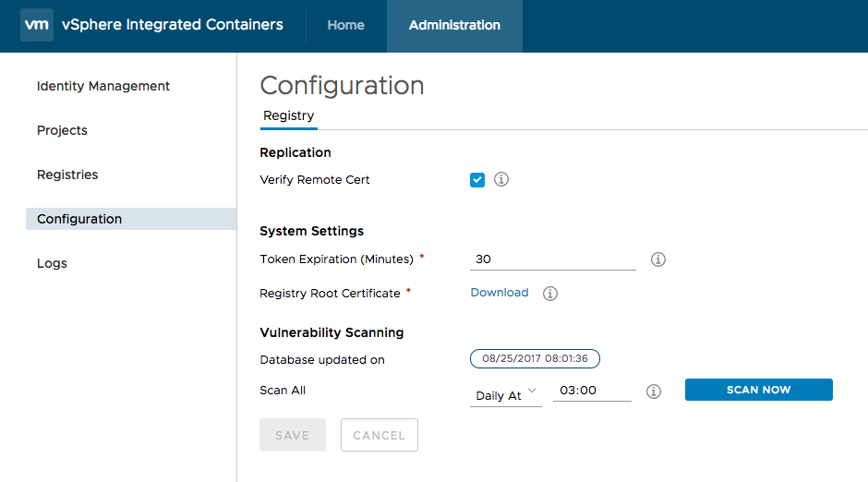868x482 pixels.
Task: Click the SAVE button
Action: coord(293,435)
